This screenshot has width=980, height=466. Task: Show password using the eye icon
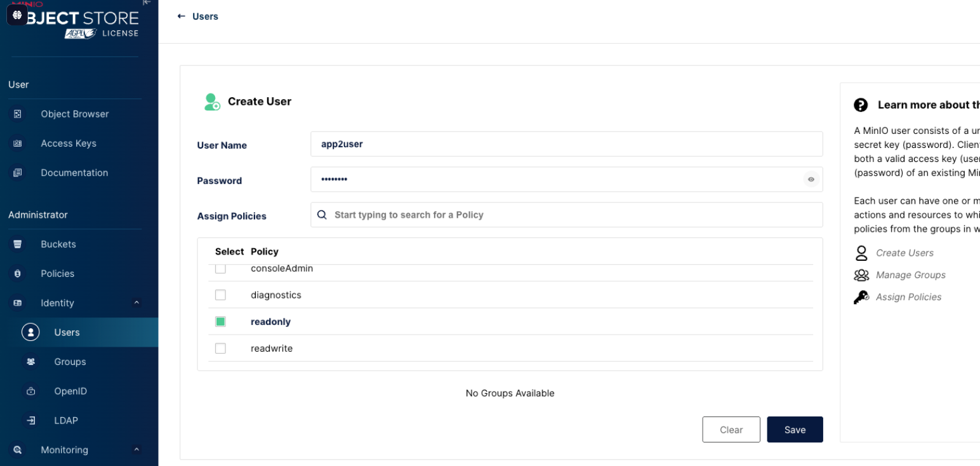coord(811,180)
